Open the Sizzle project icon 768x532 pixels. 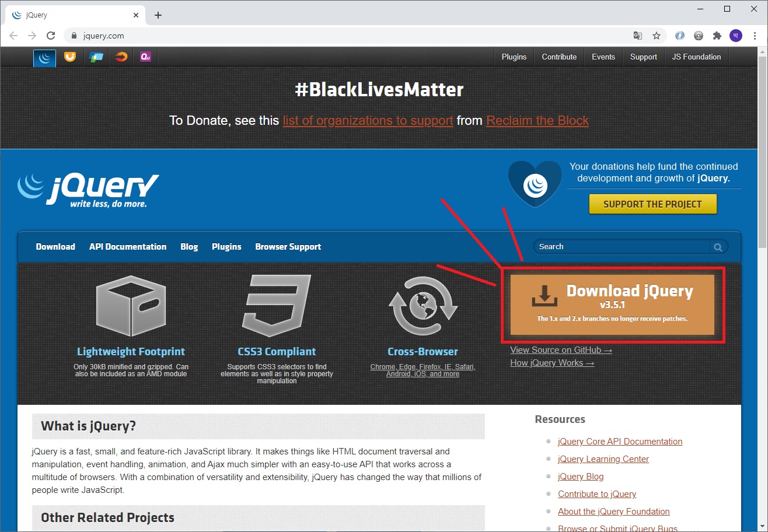coord(121,57)
